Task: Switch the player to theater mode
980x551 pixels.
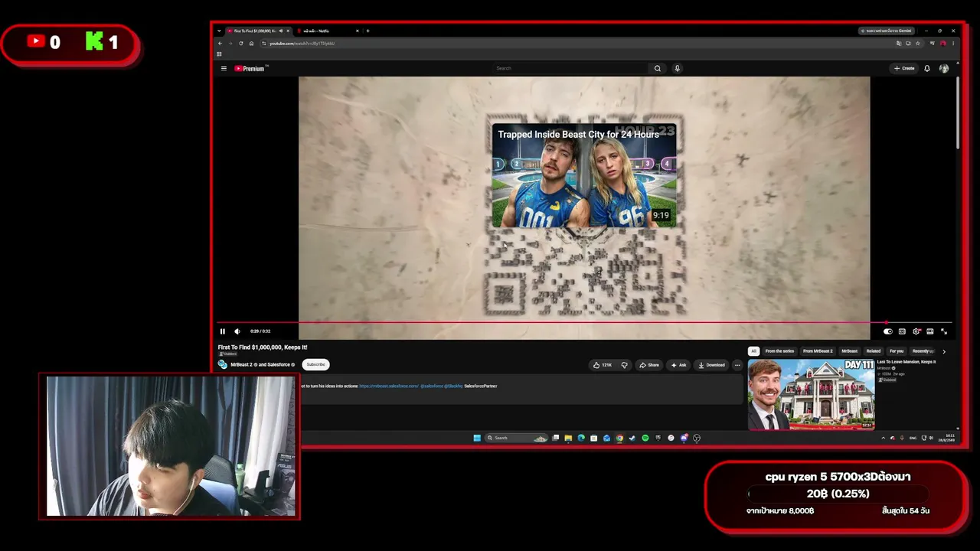Action: click(929, 331)
